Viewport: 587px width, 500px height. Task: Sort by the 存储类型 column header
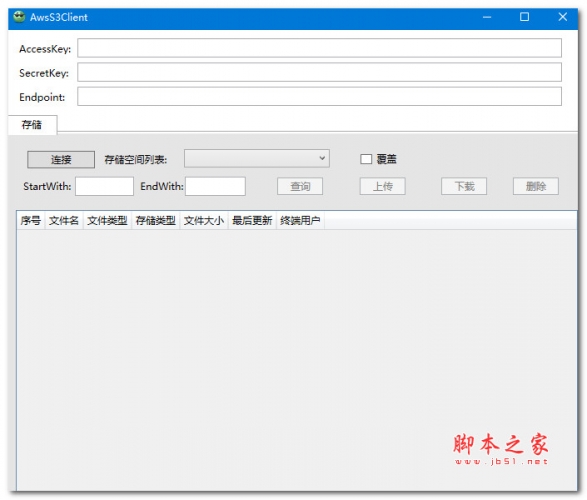156,220
